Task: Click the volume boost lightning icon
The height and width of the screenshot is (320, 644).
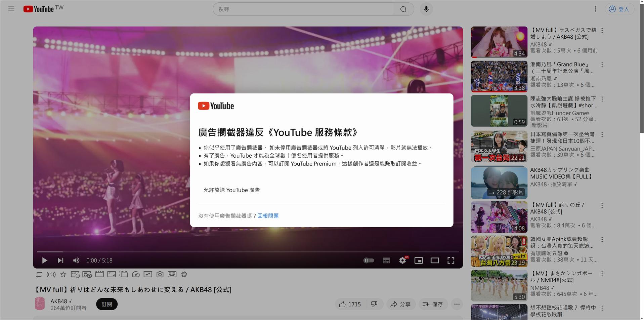Action: (x=51, y=275)
